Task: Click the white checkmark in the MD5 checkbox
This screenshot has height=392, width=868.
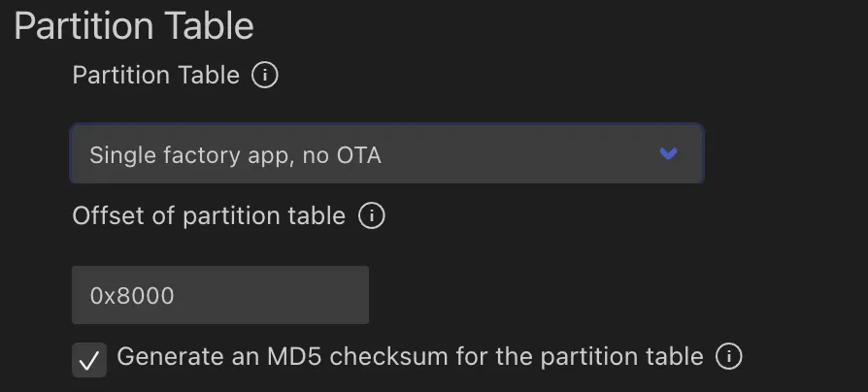Action: pos(88,361)
